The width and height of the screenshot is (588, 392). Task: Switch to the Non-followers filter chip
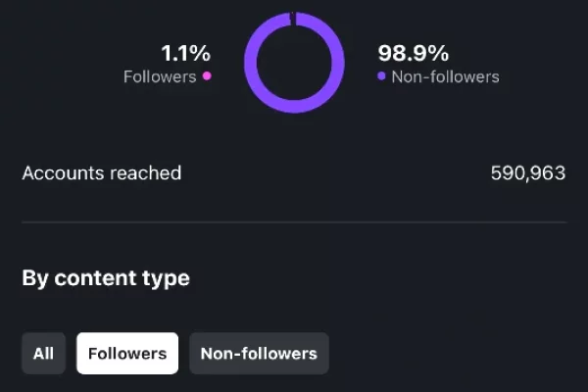(x=259, y=354)
